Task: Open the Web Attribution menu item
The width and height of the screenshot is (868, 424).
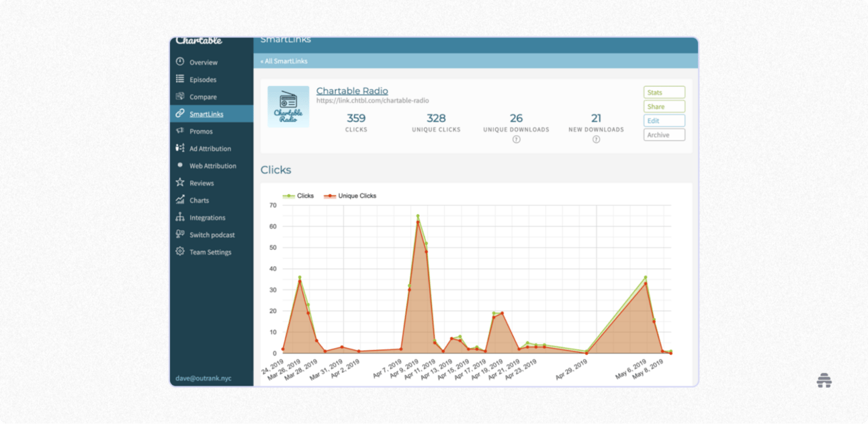Action: (213, 166)
